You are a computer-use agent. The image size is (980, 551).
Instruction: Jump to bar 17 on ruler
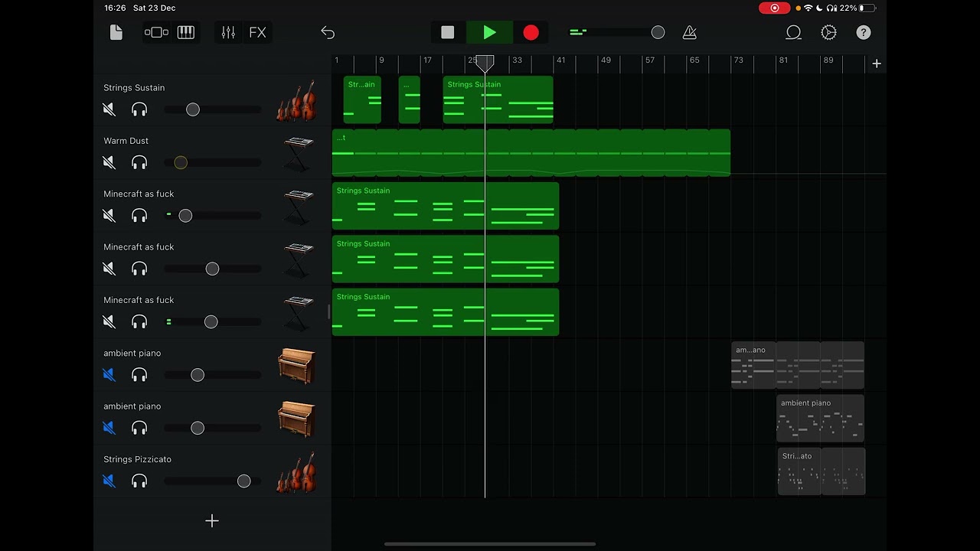(x=427, y=60)
